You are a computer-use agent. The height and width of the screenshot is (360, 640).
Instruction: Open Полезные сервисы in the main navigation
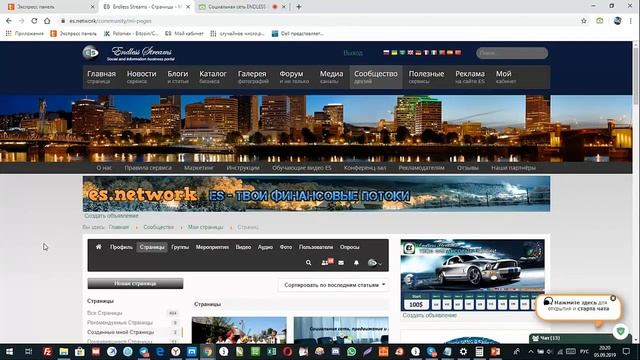point(426,77)
